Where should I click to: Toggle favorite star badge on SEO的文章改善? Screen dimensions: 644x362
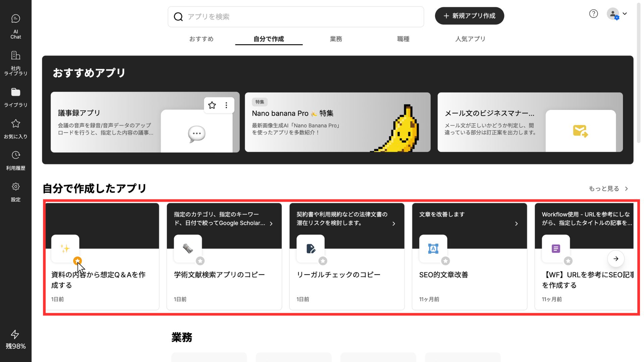[445, 261]
